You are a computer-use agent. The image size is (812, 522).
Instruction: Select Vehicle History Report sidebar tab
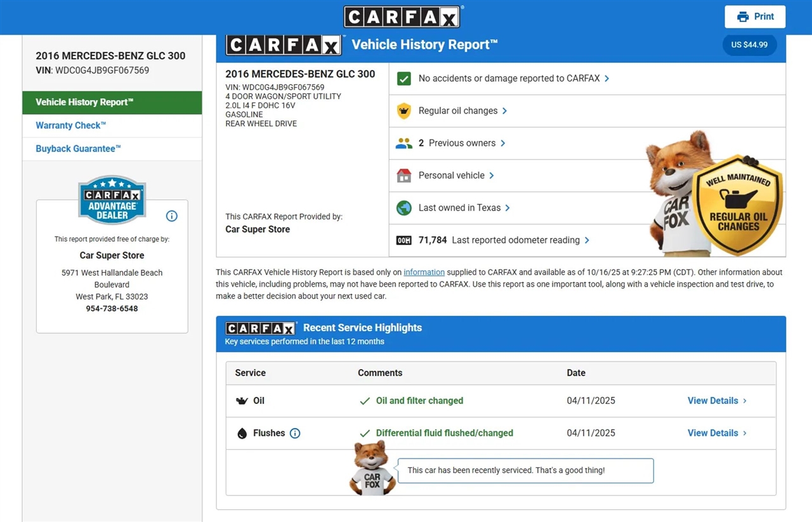(x=112, y=102)
